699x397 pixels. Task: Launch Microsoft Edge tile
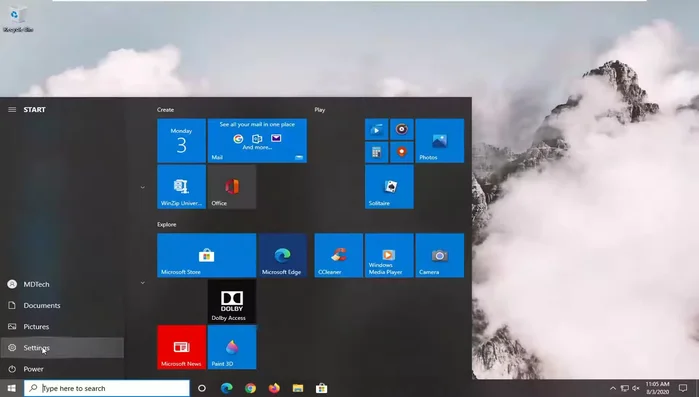(283, 255)
